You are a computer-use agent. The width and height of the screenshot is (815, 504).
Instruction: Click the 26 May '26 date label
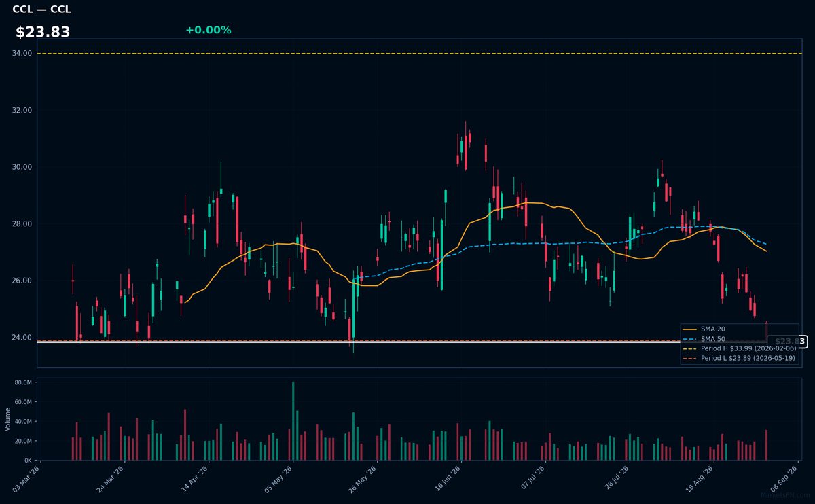click(363, 479)
